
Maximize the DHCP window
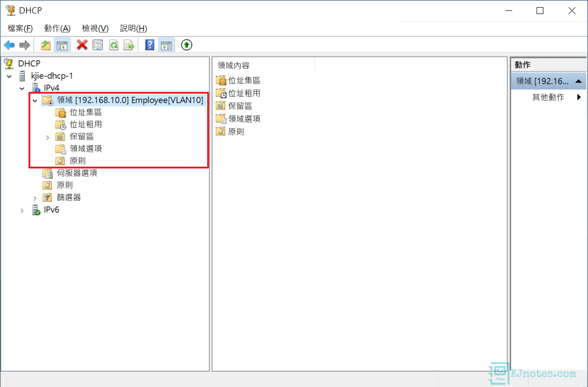(540, 11)
